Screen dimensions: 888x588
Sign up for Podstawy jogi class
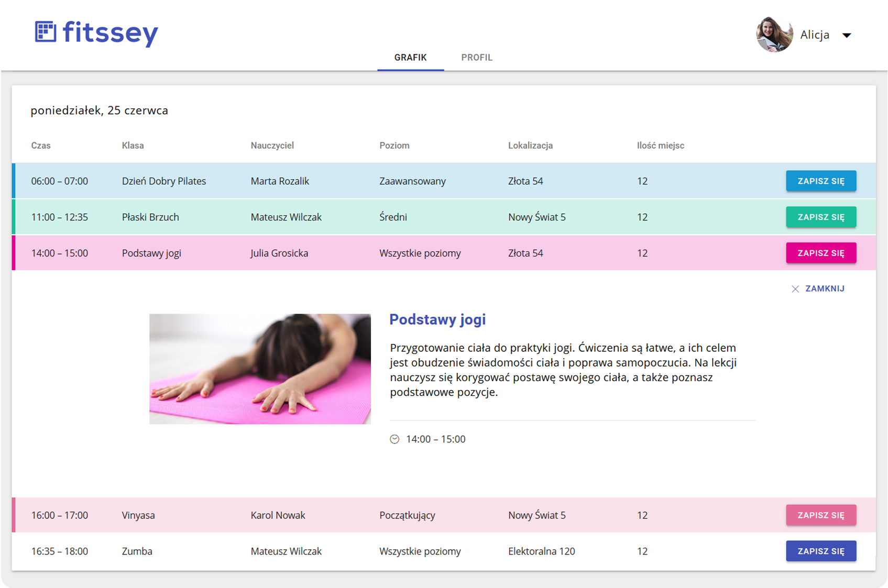click(x=821, y=253)
